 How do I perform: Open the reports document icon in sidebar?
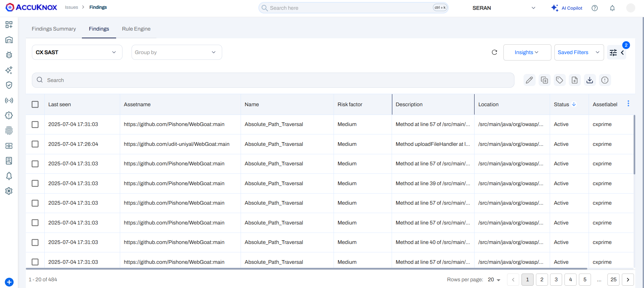tap(9, 161)
